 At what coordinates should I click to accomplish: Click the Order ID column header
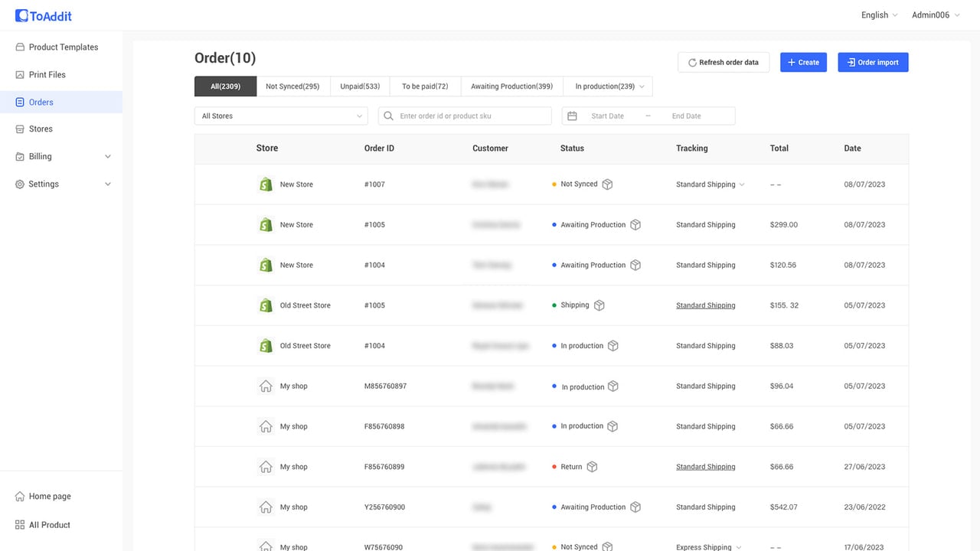379,148
